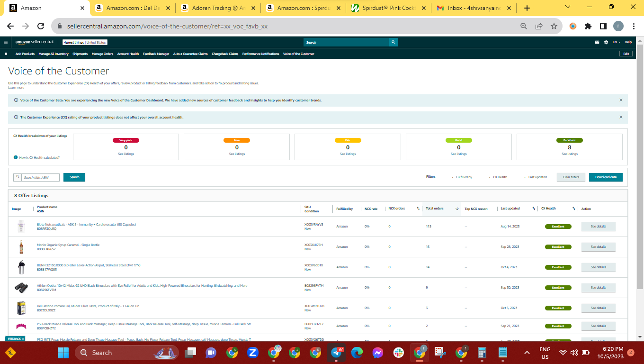Open Messenger from the taskbar
The width and height of the screenshot is (644, 364).
(377, 353)
